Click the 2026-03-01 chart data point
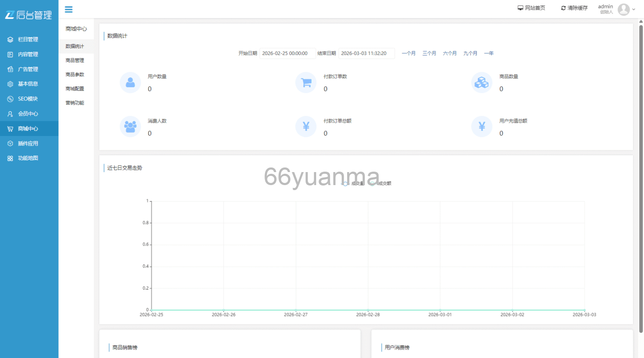The height and width of the screenshot is (358, 644). (440, 310)
